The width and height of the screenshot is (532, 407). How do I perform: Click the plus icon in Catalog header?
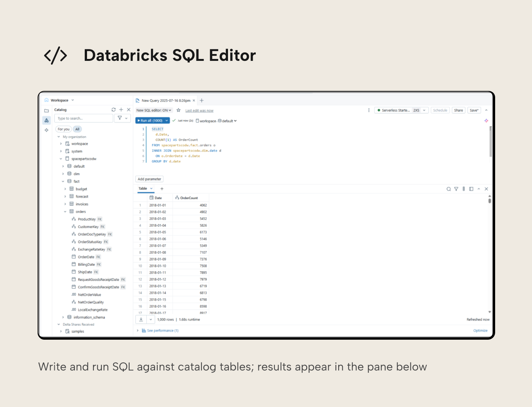click(121, 110)
